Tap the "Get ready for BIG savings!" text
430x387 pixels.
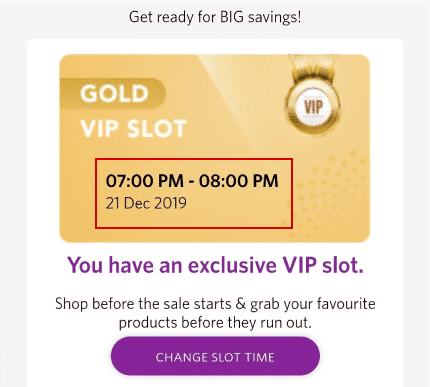tap(215, 17)
